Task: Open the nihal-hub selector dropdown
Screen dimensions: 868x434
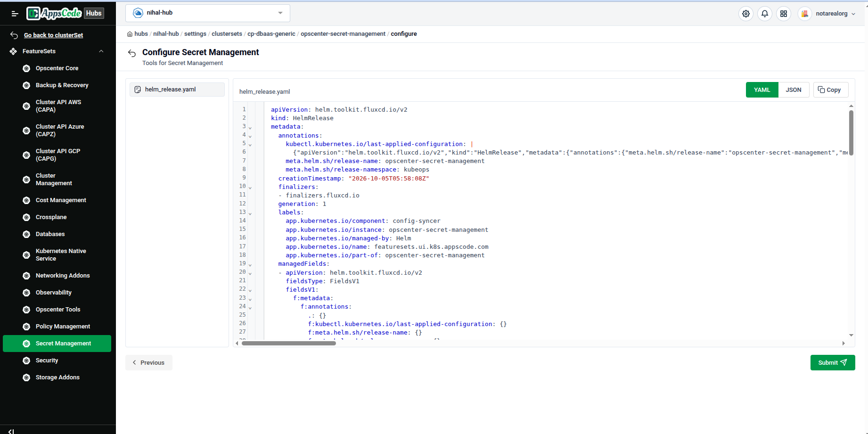Action: (208, 13)
